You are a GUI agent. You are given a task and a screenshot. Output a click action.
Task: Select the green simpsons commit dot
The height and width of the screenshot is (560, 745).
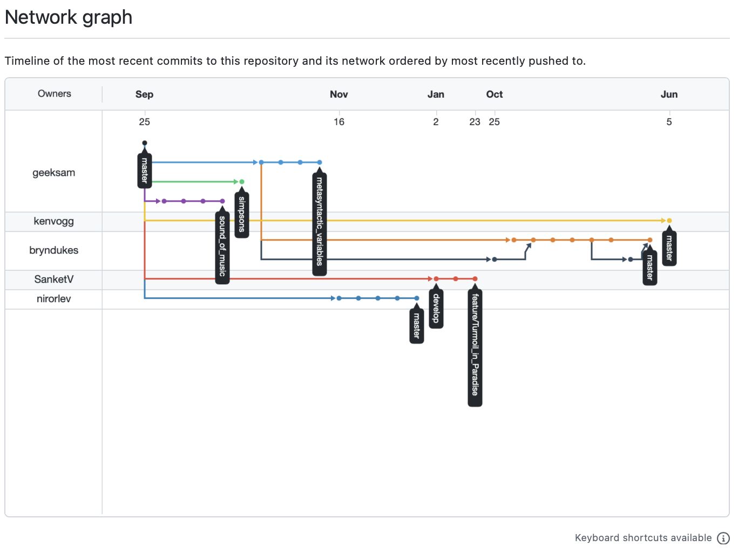point(242,182)
